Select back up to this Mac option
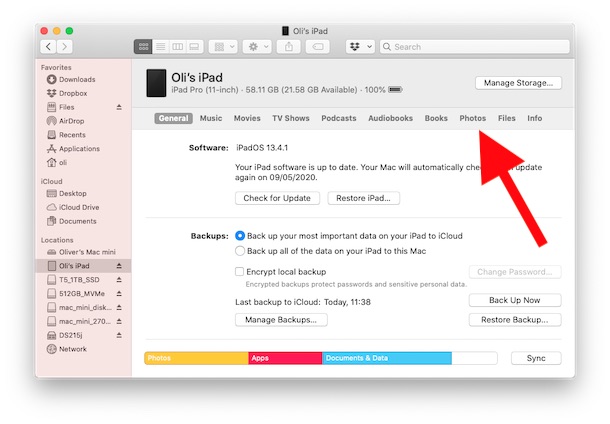The image size is (610, 424). pyautogui.click(x=240, y=251)
